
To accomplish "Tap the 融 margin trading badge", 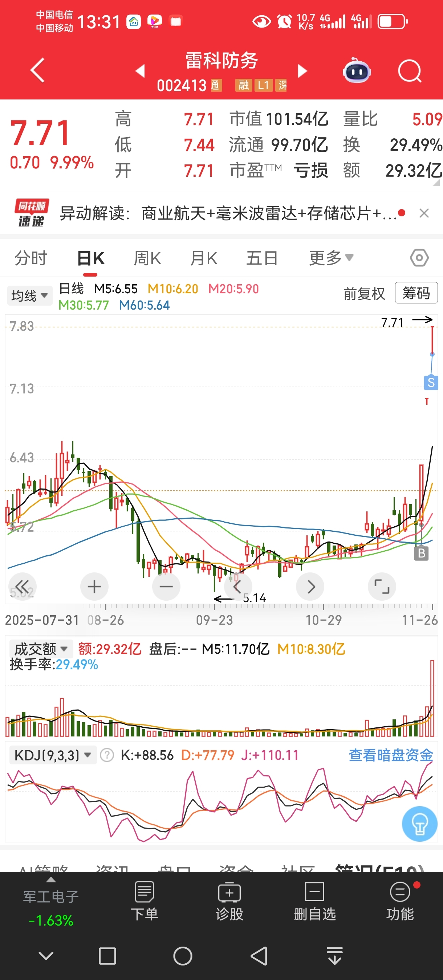I will [244, 85].
